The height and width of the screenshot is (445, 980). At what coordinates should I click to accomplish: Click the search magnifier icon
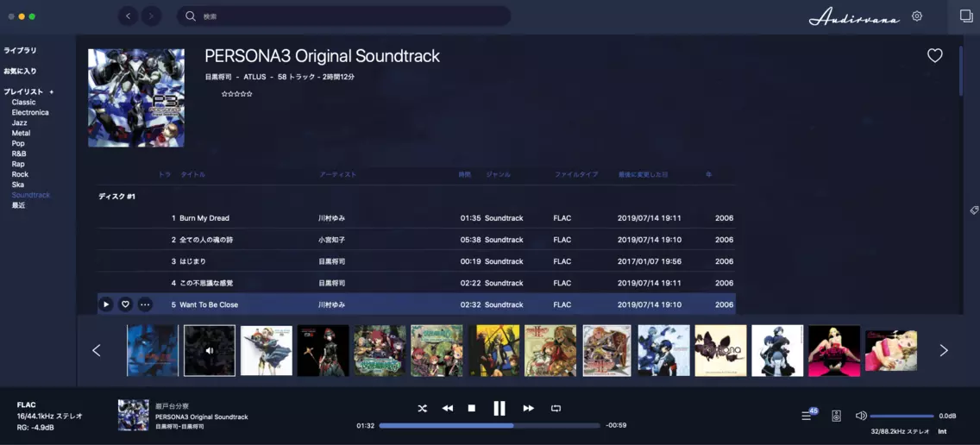[x=191, y=16]
